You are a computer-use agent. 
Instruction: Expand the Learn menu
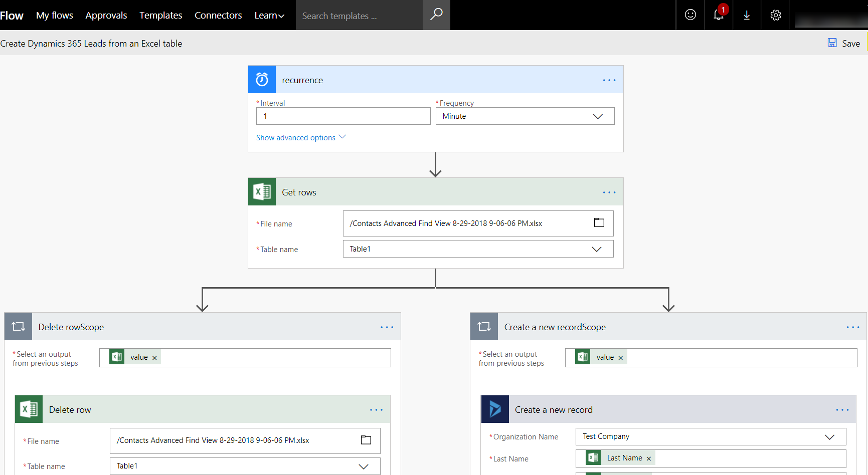click(x=269, y=15)
